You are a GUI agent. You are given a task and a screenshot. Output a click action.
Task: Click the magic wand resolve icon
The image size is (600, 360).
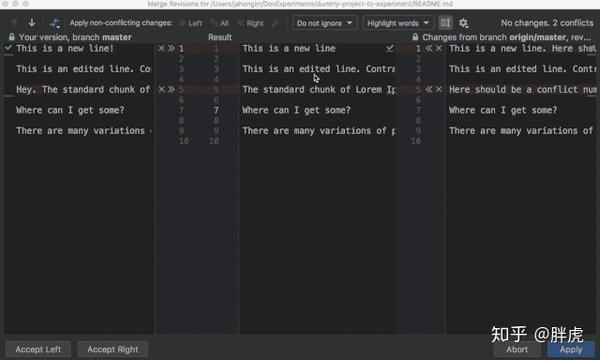pos(276,23)
